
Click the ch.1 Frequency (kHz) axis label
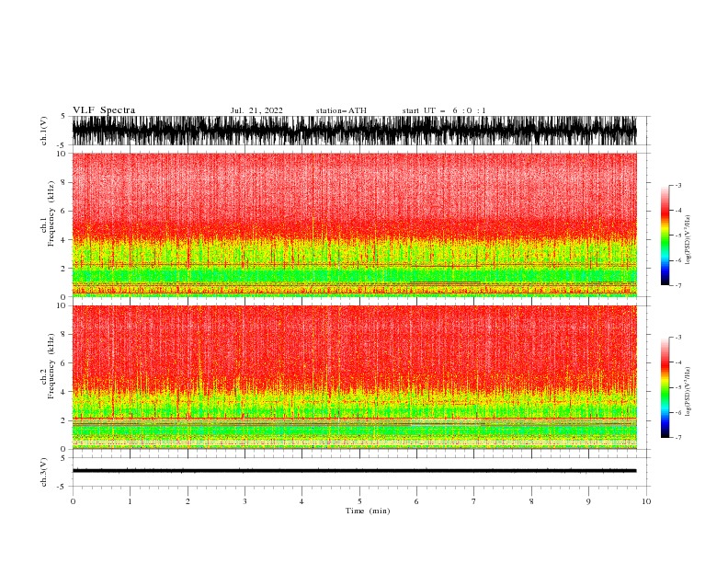pyautogui.click(x=48, y=213)
